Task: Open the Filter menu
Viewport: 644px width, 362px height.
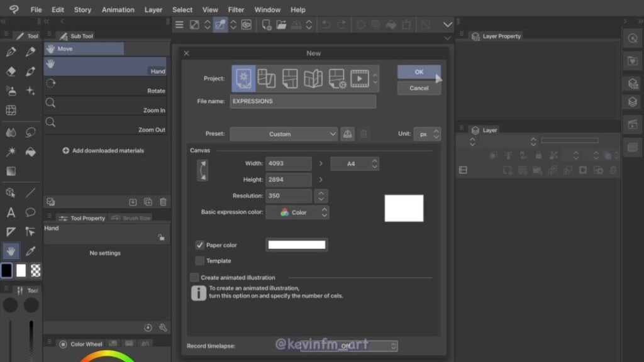Action: coord(236,9)
